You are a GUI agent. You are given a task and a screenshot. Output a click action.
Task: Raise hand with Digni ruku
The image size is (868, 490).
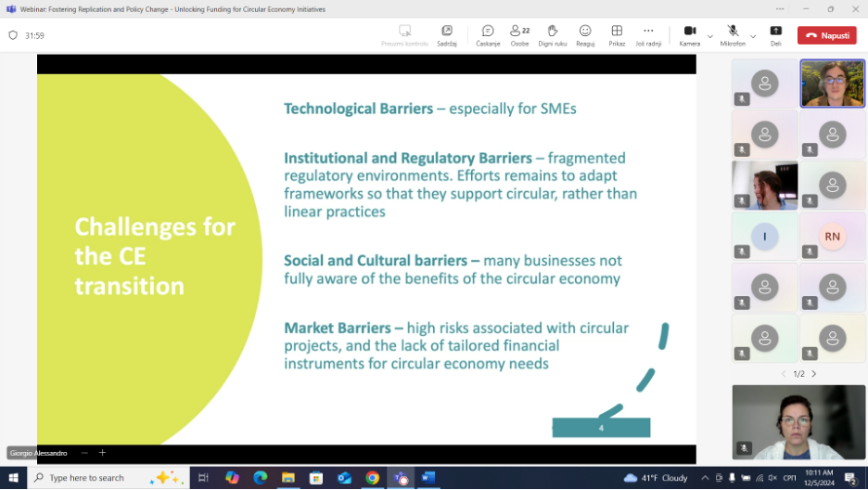point(553,34)
